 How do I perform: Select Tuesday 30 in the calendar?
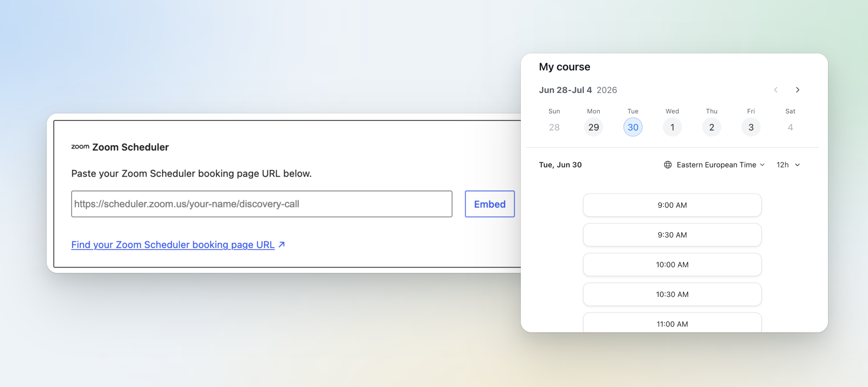(633, 127)
